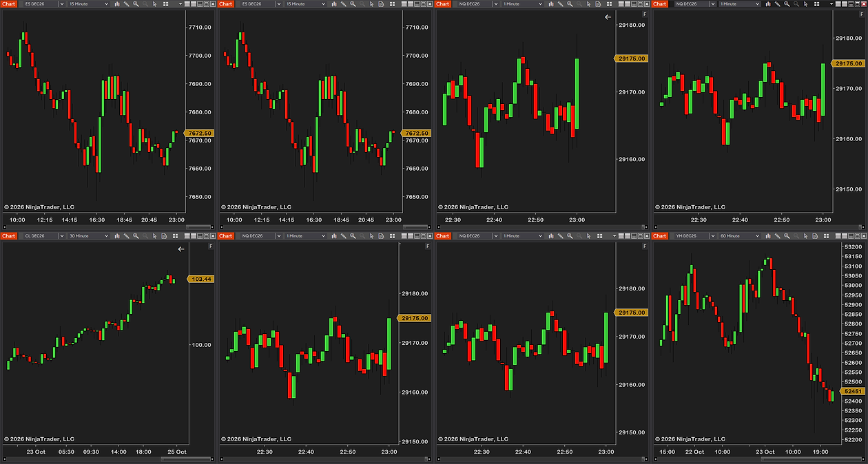
Task: Click 05:30 time label on CL chart
Action: point(66,452)
